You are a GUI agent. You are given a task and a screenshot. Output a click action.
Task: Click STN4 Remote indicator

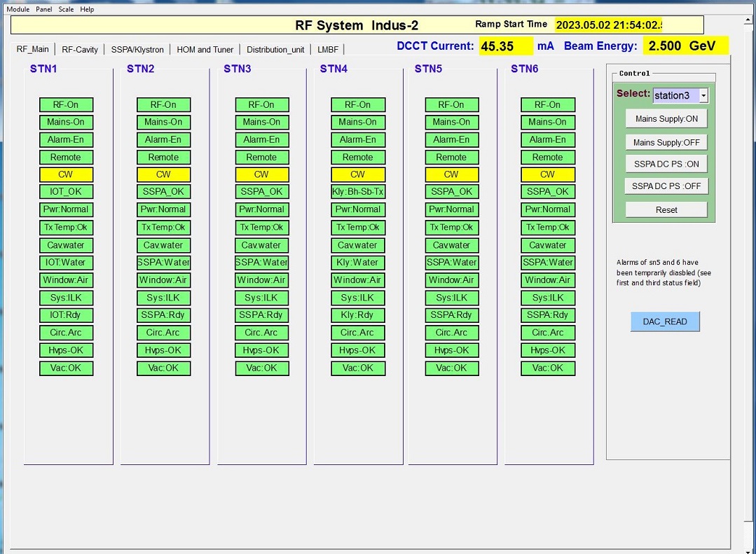(358, 157)
